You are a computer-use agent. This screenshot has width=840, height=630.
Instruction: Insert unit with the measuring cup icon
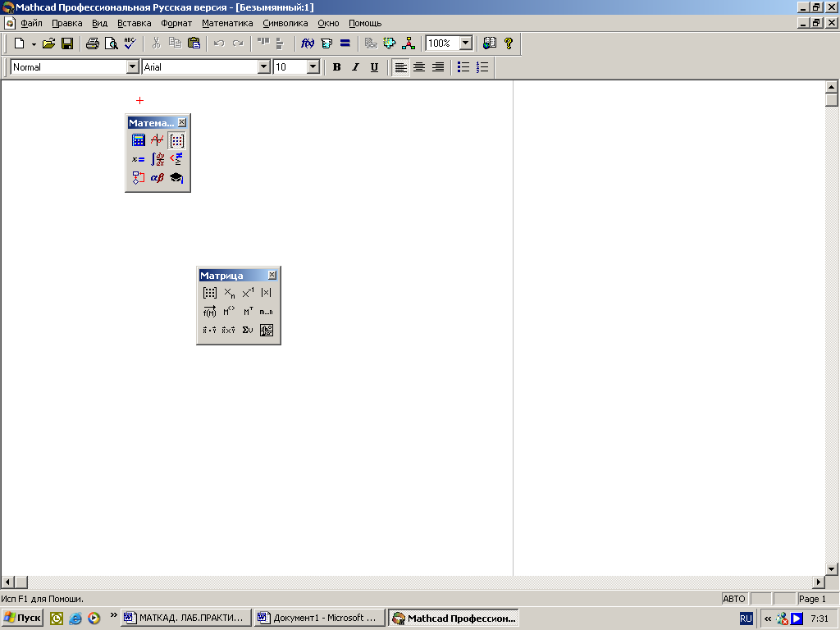click(326, 43)
